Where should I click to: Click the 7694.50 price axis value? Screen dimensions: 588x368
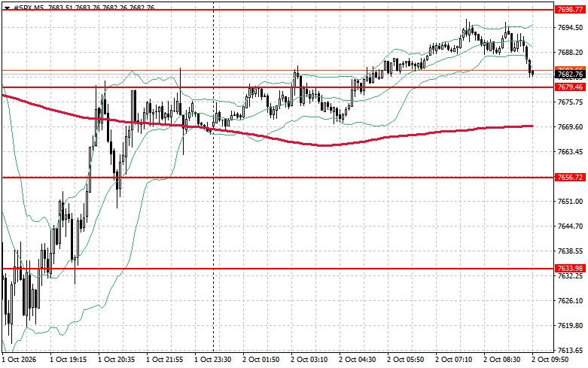571,28
